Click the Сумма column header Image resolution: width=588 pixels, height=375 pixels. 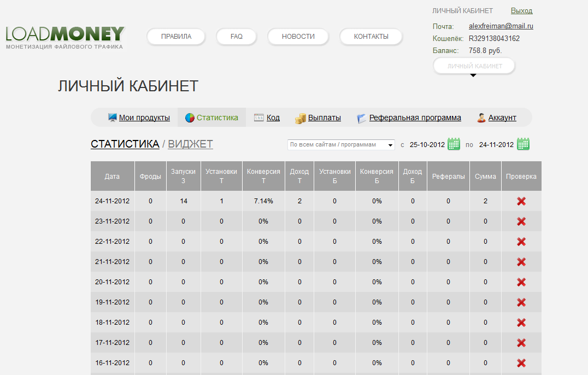coord(485,176)
